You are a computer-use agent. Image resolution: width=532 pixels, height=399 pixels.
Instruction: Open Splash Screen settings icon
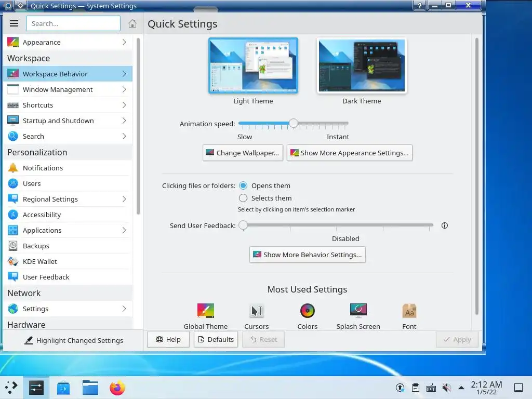[358, 316]
